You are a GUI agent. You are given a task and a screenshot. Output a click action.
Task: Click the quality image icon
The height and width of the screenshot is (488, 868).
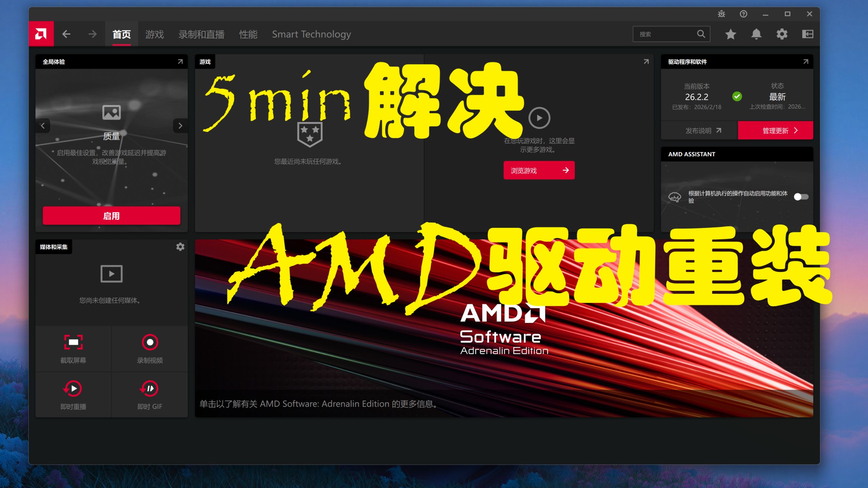click(112, 112)
